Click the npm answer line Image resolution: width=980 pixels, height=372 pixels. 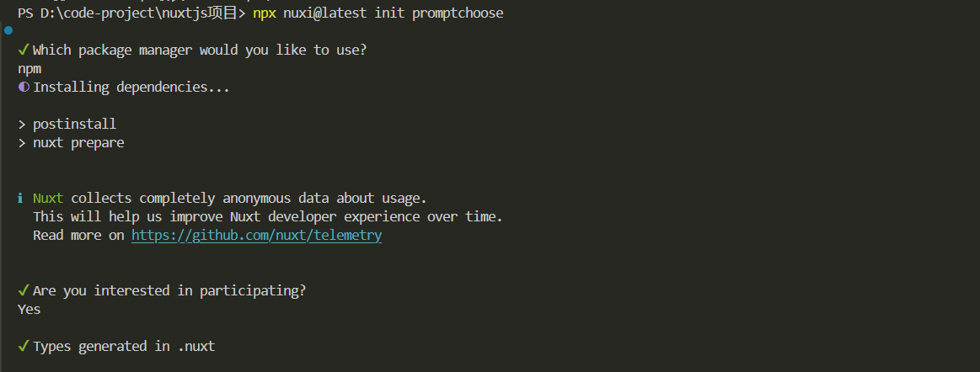(29, 69)
